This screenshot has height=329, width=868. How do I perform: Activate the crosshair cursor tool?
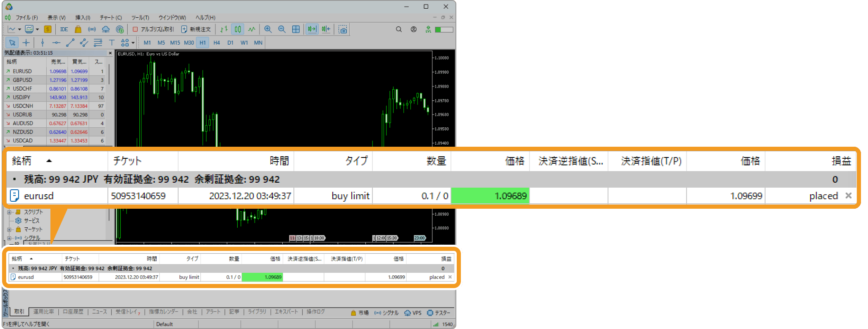pos(26,43)
